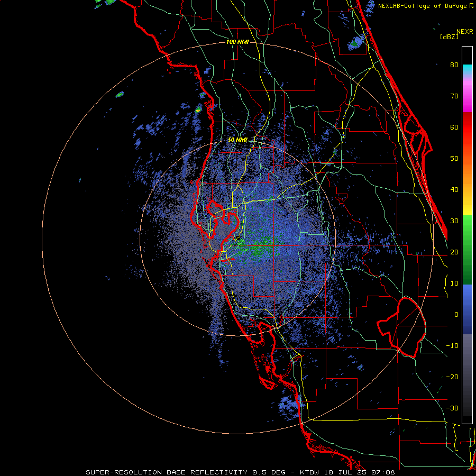Viewport: 476px width, 476px height.
Task: Click the 30 dBZ scale value
Action: point(454,221)
